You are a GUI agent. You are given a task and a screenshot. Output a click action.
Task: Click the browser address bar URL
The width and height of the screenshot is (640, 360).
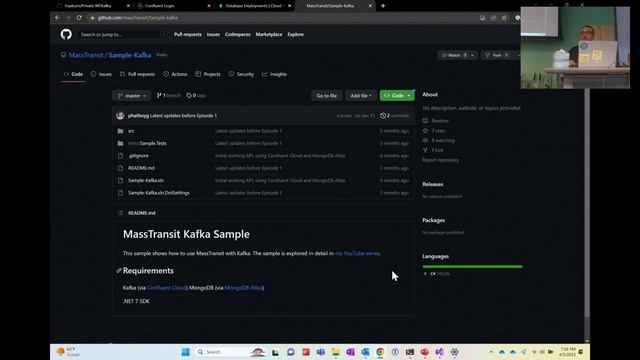point(138,18)
